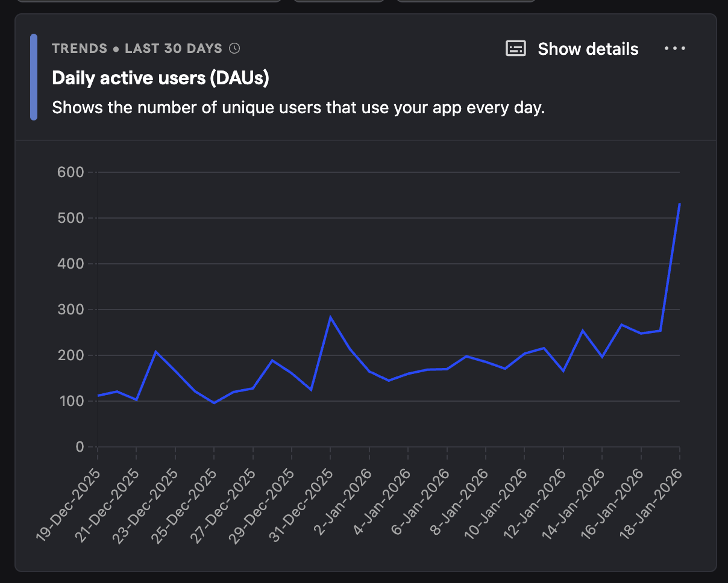The height and width of the screenshot is (583, 728).
Task: Click the details panel icon left of Show details
Action: 515,49
